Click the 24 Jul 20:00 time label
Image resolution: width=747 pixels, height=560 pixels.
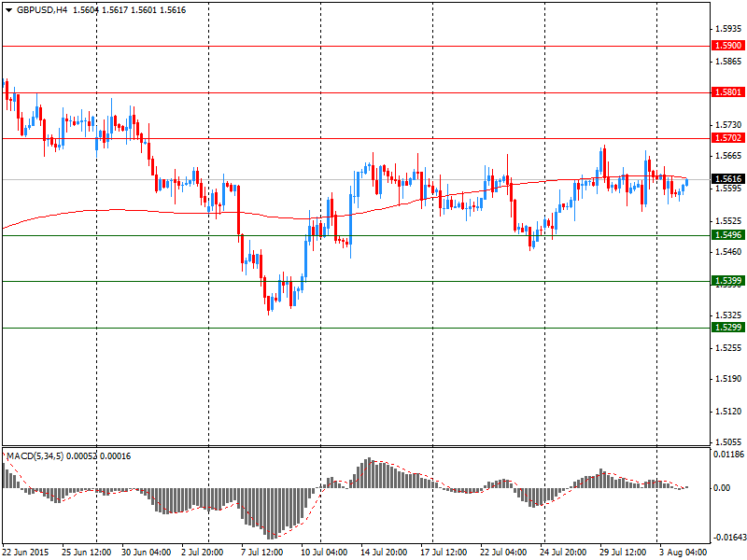click(564, 553)
